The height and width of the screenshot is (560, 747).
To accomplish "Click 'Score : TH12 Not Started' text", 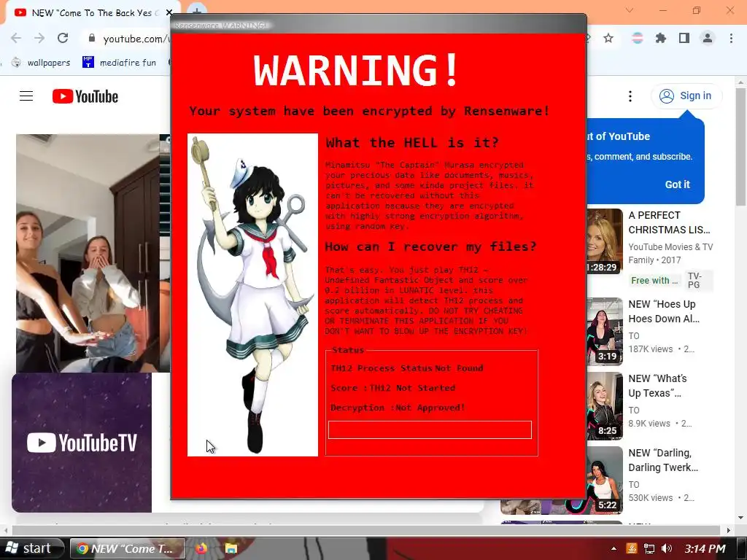I will tap(392, 388).
